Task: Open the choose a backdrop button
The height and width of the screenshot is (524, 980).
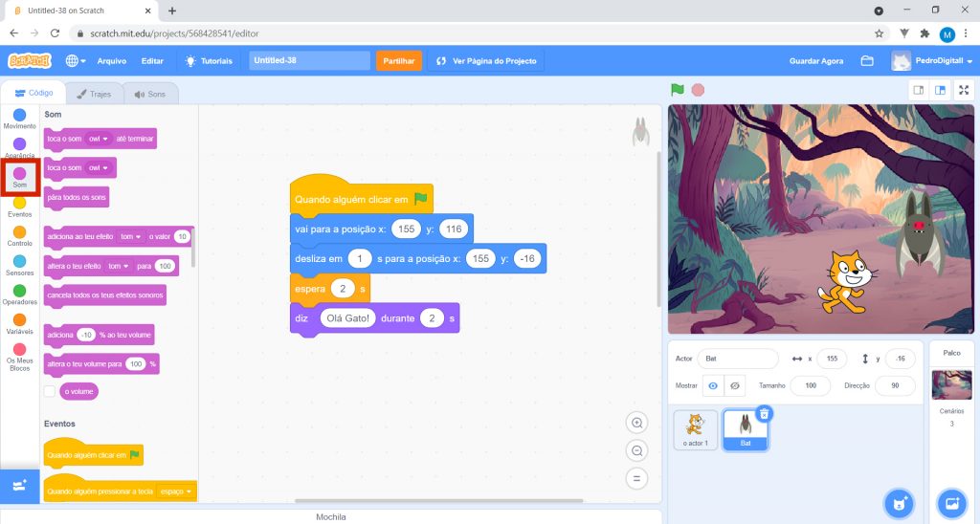Action: (x=952, y=503)
